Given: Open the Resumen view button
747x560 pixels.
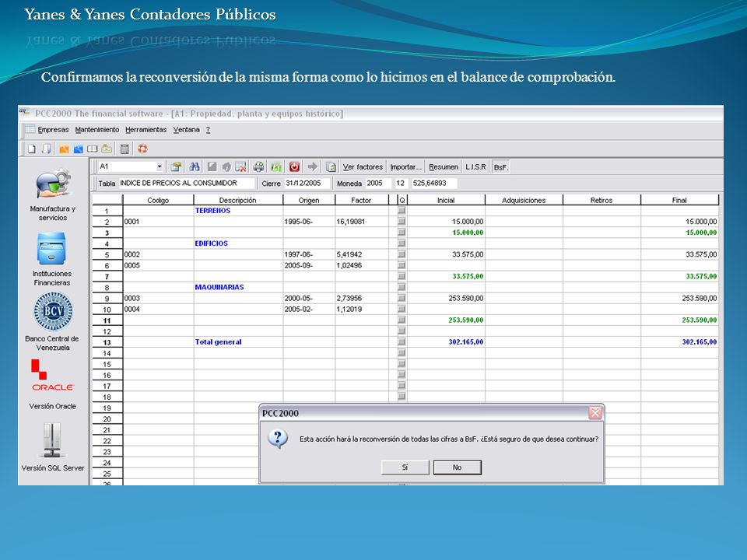Looking at the screenshot, I should [444, 167].
